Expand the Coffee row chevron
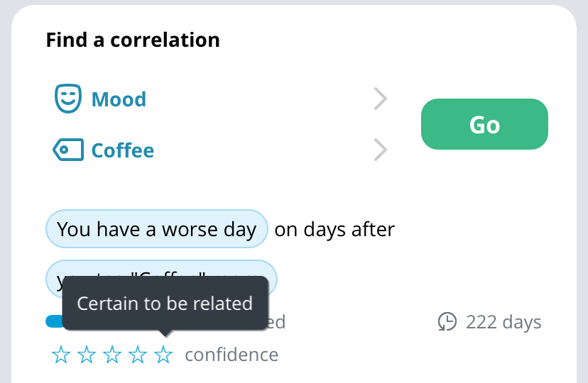Viewport: 588px width, 383px height. [x=380, y=150]
